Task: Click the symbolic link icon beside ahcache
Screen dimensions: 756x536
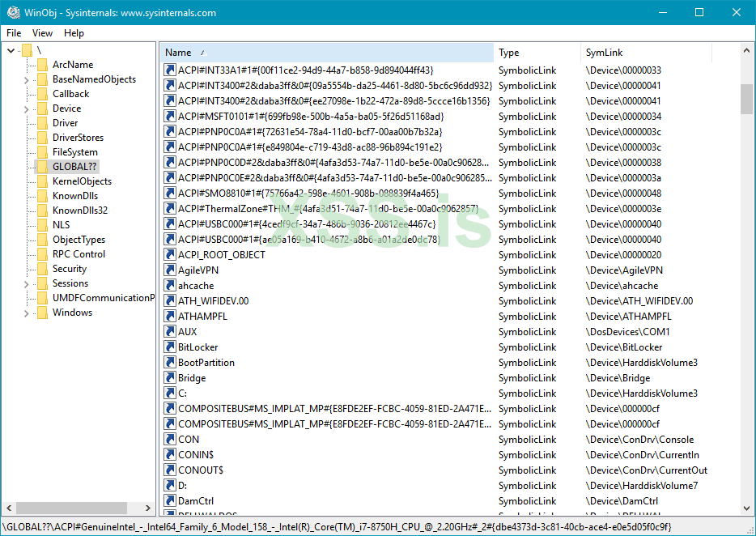Action: 170,286
